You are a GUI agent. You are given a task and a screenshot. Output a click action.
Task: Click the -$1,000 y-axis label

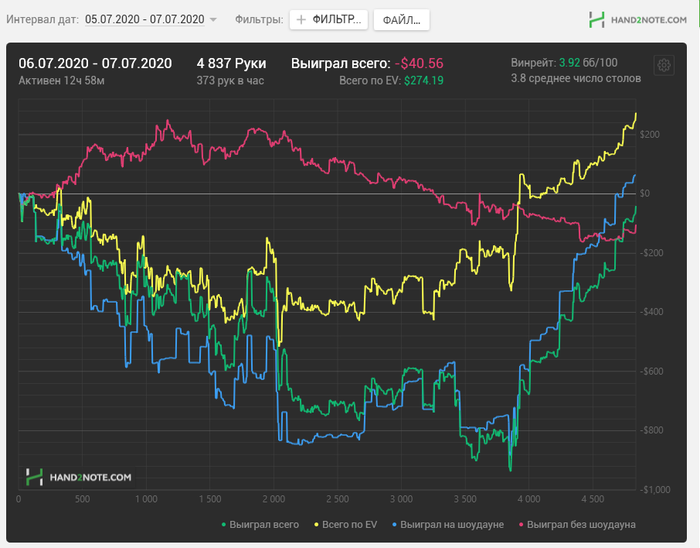coord(655,490)
